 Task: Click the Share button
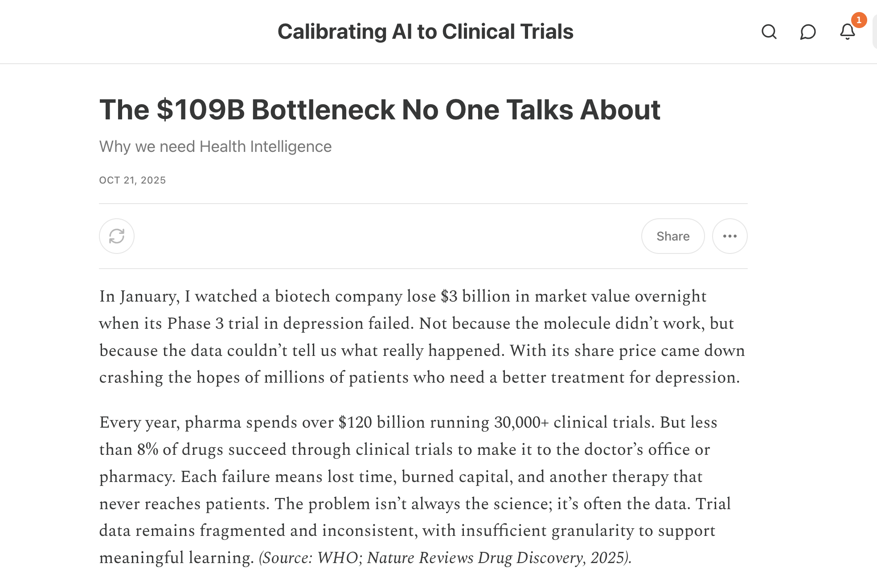672,236
